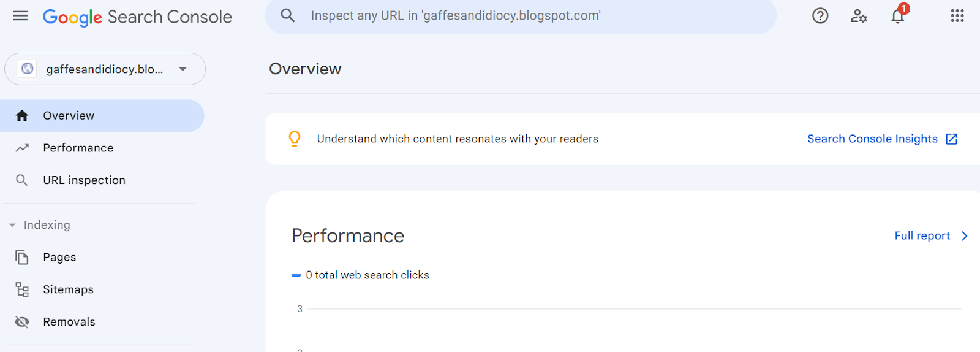Collapse the Indexing section
This screenshot has width=980, height=352.
12,225
